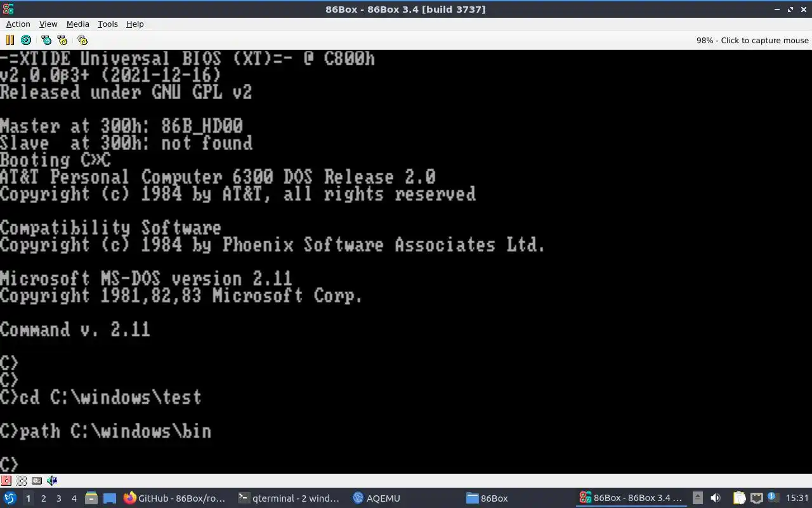Click the 'Command v. 2.11' text
The image size is (812, 508).
point(75,330)
